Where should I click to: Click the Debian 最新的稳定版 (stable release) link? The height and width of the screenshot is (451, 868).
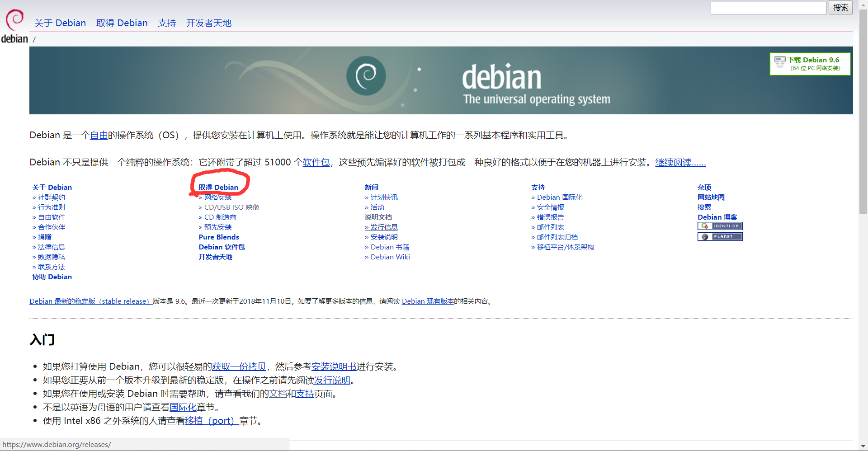[x=91, y=301]
